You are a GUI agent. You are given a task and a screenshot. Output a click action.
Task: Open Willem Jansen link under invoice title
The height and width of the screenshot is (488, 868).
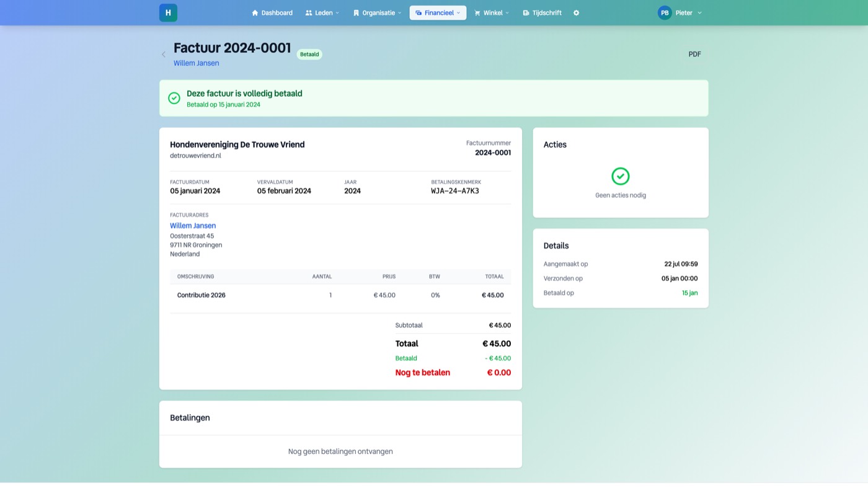point(196,63)
